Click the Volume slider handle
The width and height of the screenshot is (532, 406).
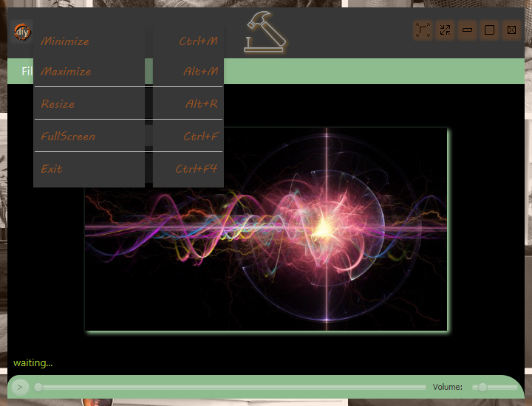[x=482, y=387]
